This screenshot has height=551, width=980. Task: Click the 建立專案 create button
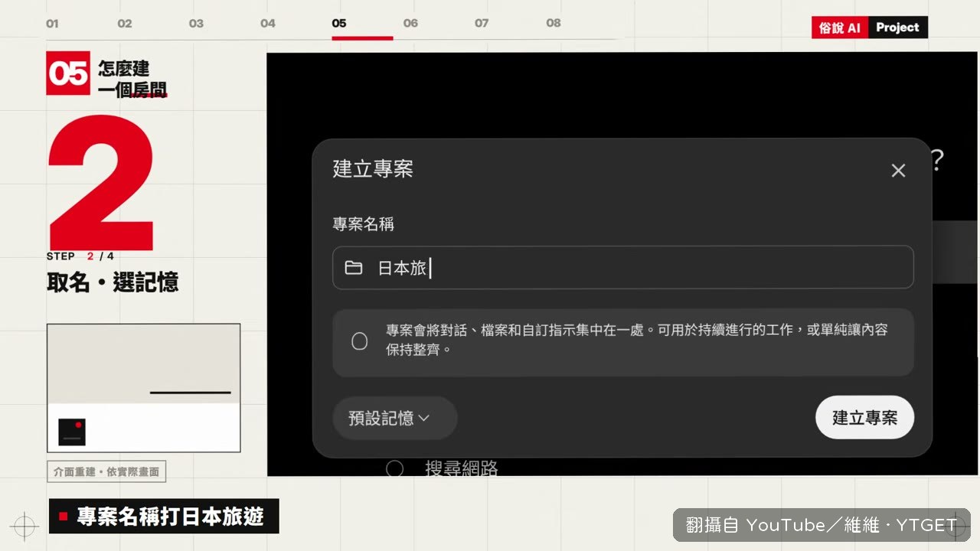[x=864, y=418]
